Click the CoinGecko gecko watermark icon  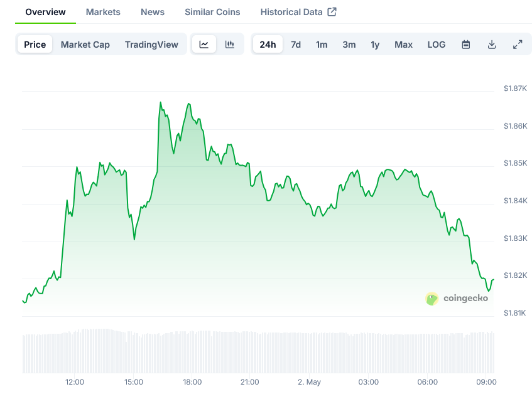point(432,299)
